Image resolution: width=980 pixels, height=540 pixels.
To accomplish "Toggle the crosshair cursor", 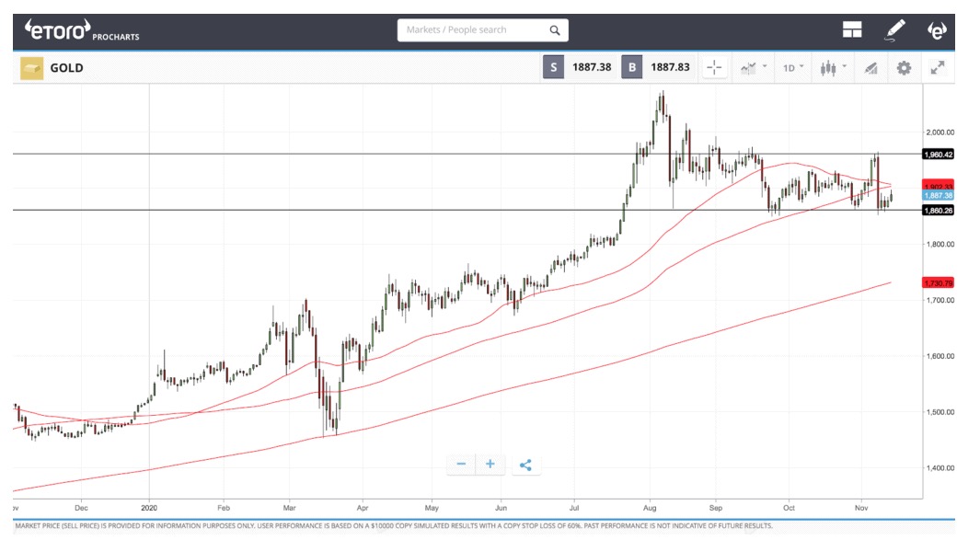I will (x=713, y=68).
